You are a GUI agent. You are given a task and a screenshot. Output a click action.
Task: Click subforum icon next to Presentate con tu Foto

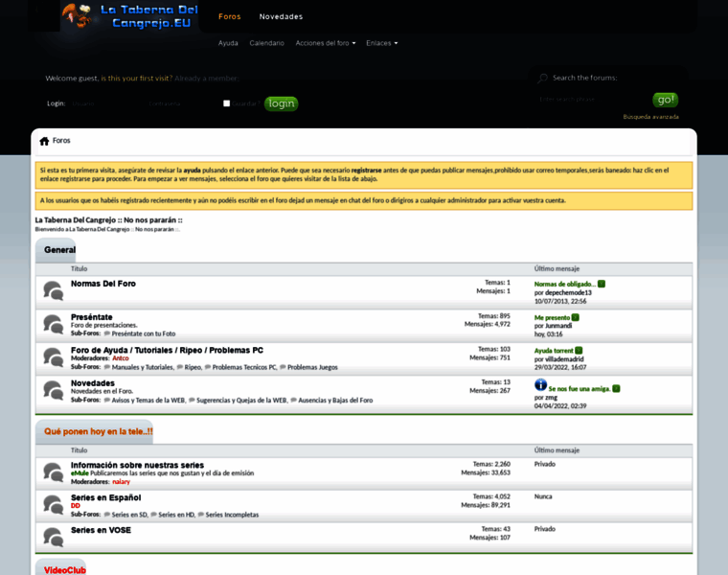click(x=107, y=333)
